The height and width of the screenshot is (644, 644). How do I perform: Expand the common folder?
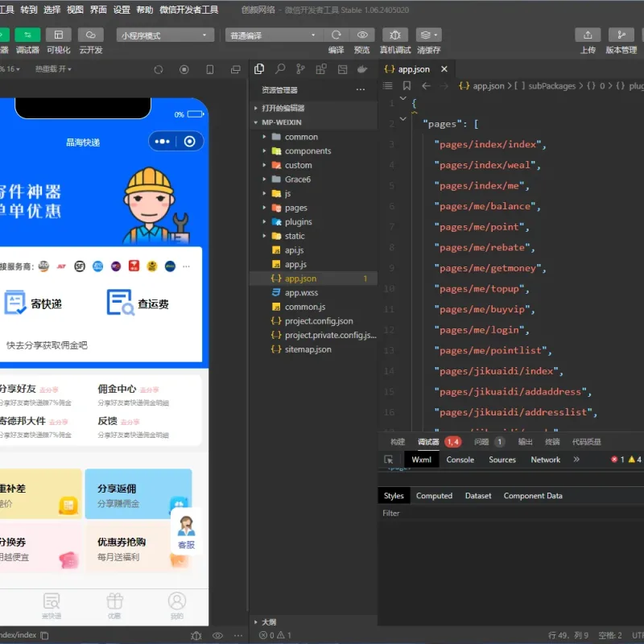coord(313,137)
